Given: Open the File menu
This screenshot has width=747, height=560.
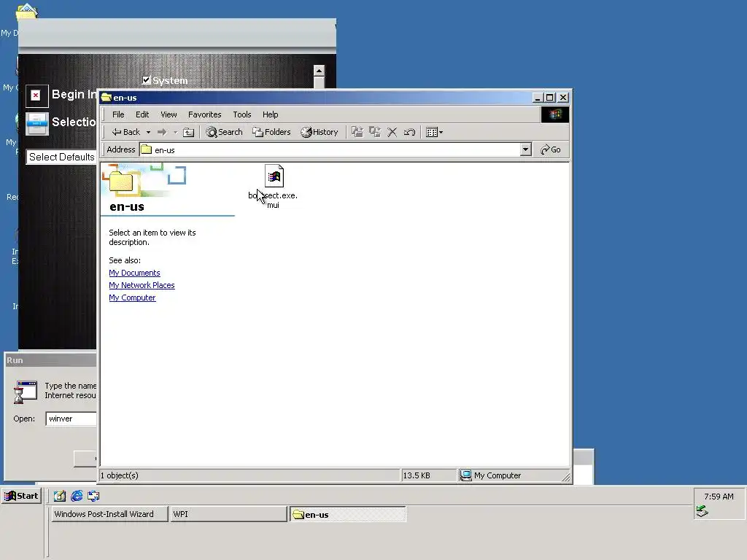Looking at the screenshot, I should pos(118,114).
